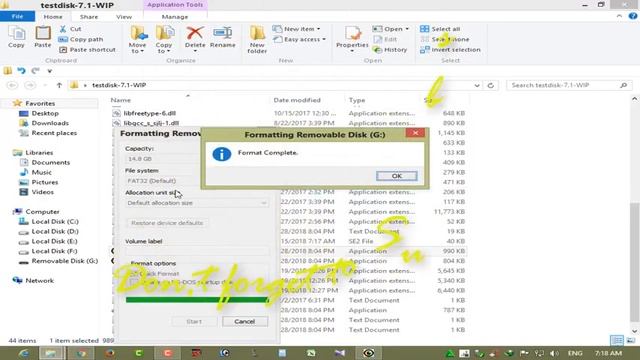Switch to the View ribbon tab
640x360 pixels.
[x=124, y=17]
